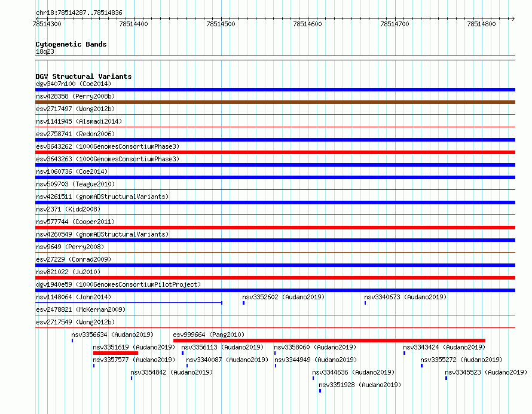532x414 pixels.
Task: Select the red nsv577744 variant bar
Action: coord(275,228)
